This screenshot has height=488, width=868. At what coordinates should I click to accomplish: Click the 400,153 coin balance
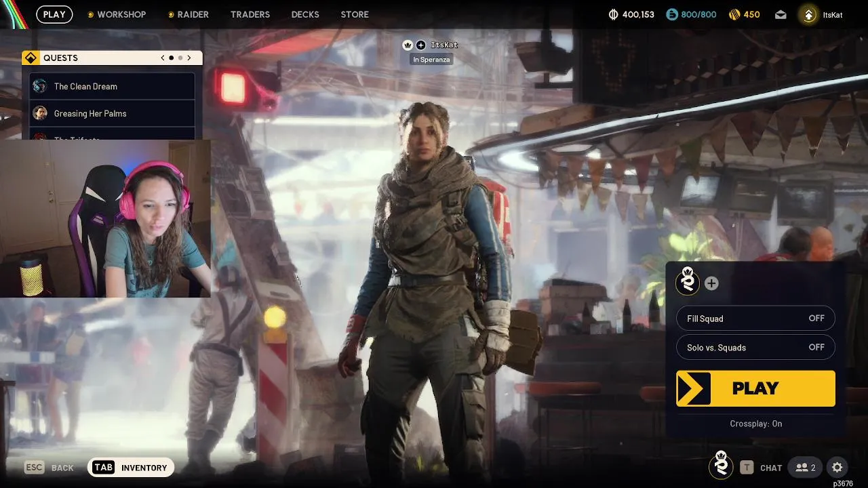[638, 14]
